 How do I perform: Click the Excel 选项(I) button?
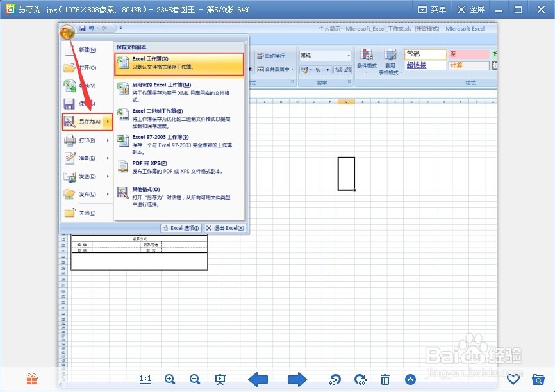181,228
